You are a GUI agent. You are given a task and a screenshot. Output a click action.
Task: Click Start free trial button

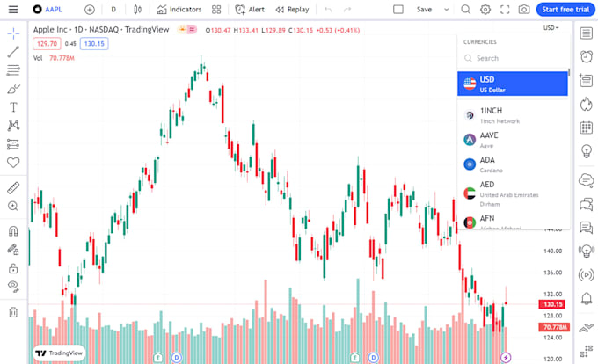pyautogui.click(x=565, y=10)
